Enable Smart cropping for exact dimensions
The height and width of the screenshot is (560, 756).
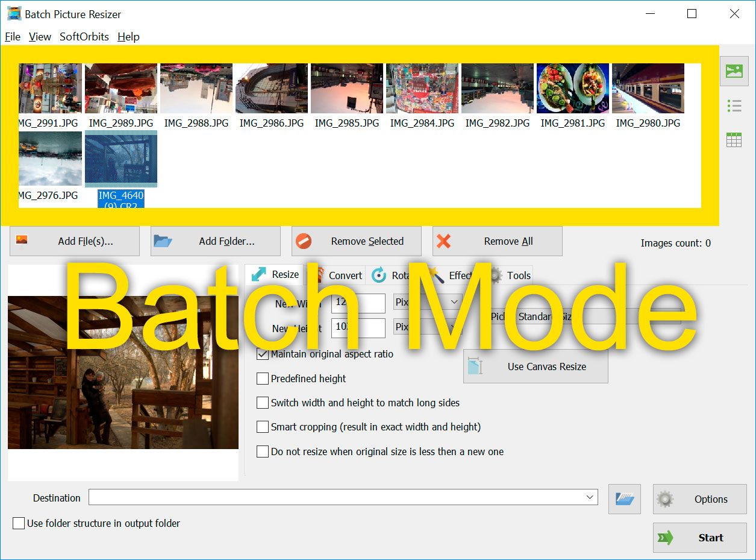click(x=263, y=427)
